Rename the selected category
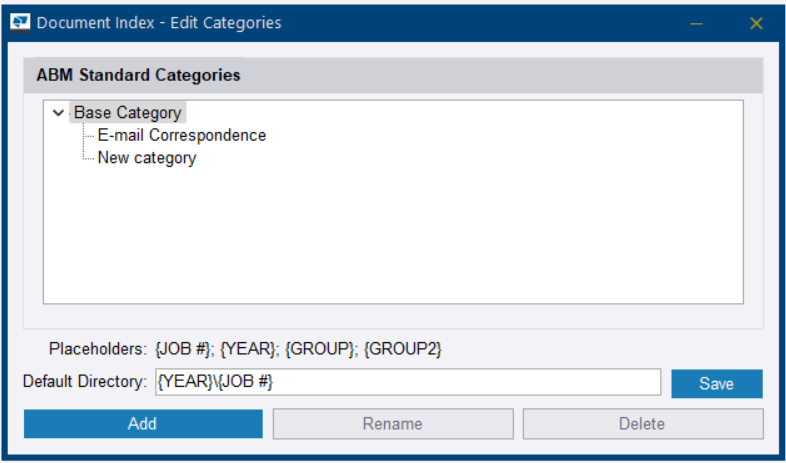 pos(393,424)
